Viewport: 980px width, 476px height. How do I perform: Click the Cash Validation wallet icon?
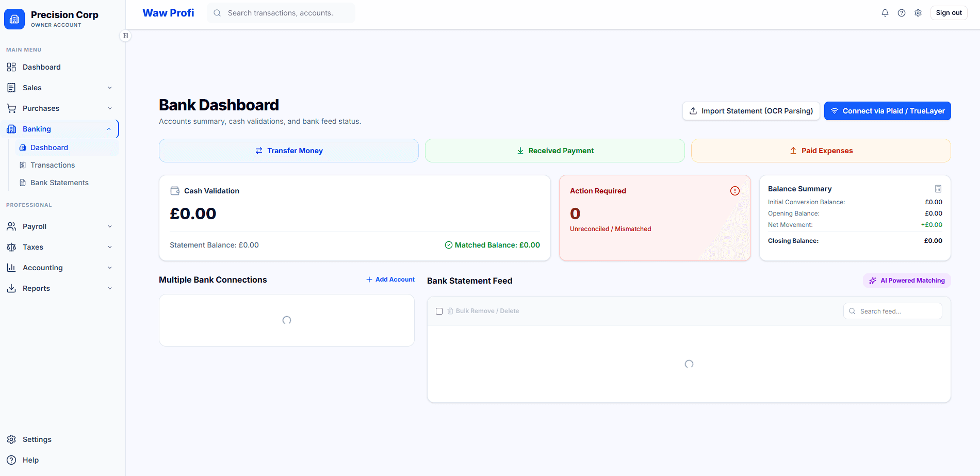coord(175,191)
